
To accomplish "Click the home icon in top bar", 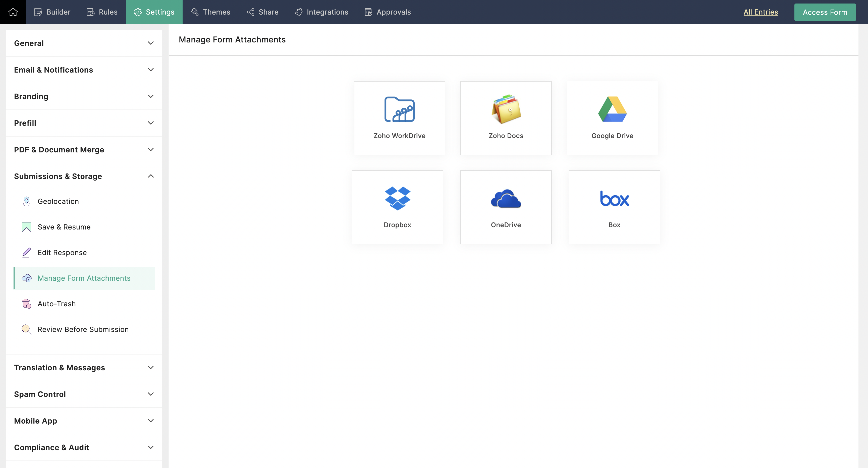I will tap(13, 12).
